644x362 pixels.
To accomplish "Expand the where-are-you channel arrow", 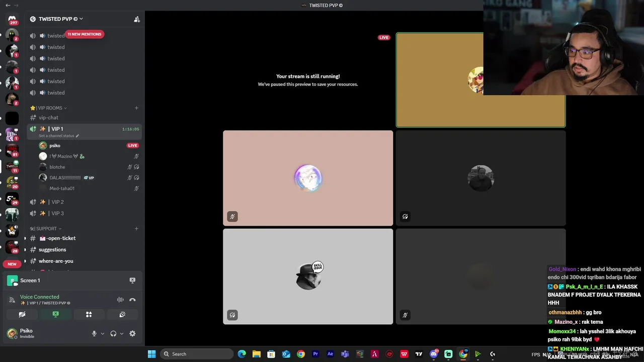I will point(25,261).
